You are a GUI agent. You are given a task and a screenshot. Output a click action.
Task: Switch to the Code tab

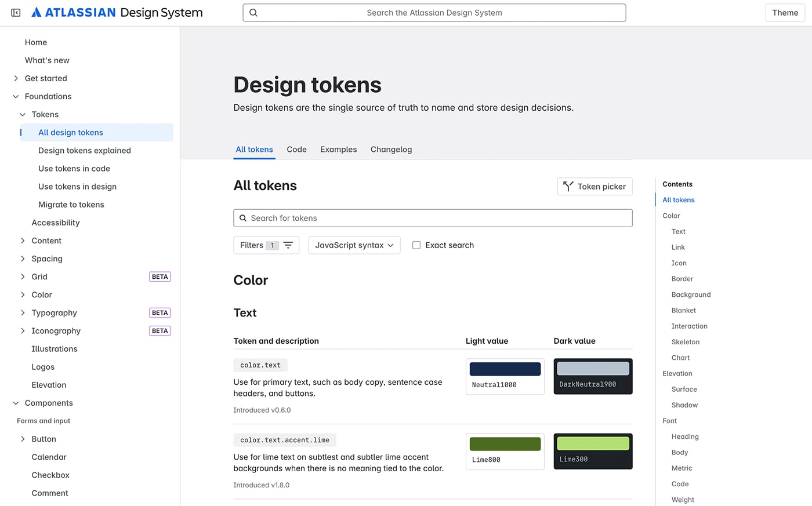coord(296,149)
